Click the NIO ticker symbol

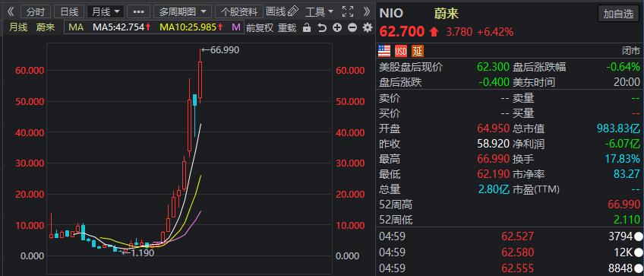coord(391,13)
